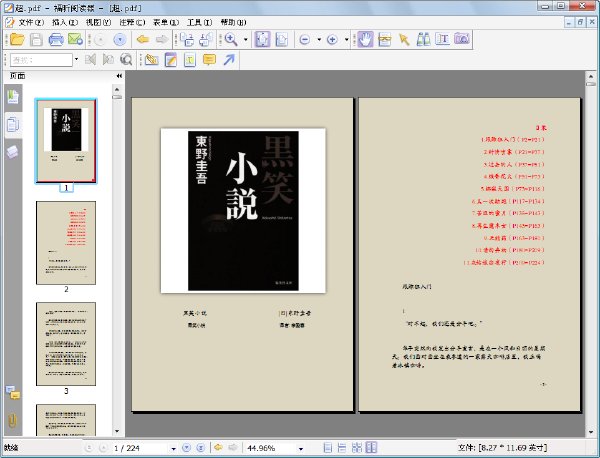This screenshot has height=458, width=600.
Task: Switch to single page layout in status bar
Action: pyautogui.click(x=328, y=448)
